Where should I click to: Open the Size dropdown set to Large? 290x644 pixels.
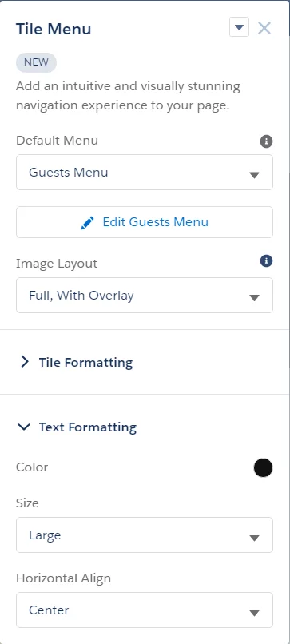145,535
